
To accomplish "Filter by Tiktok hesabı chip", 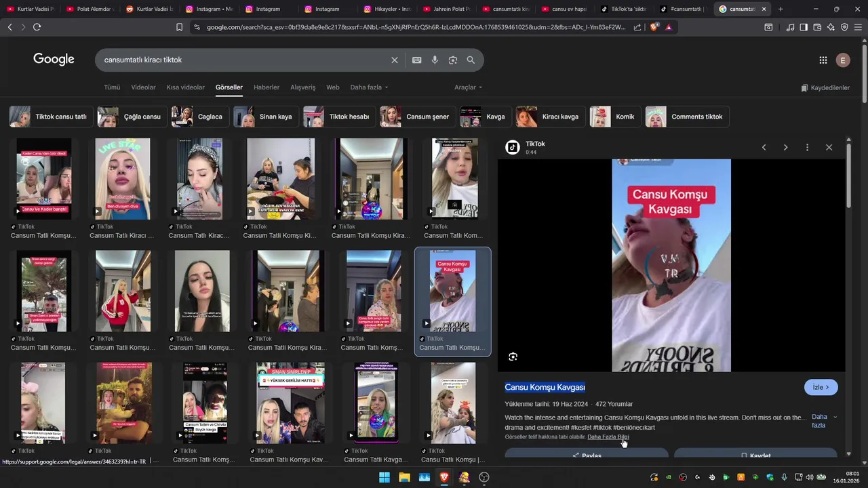I will 338,117.
